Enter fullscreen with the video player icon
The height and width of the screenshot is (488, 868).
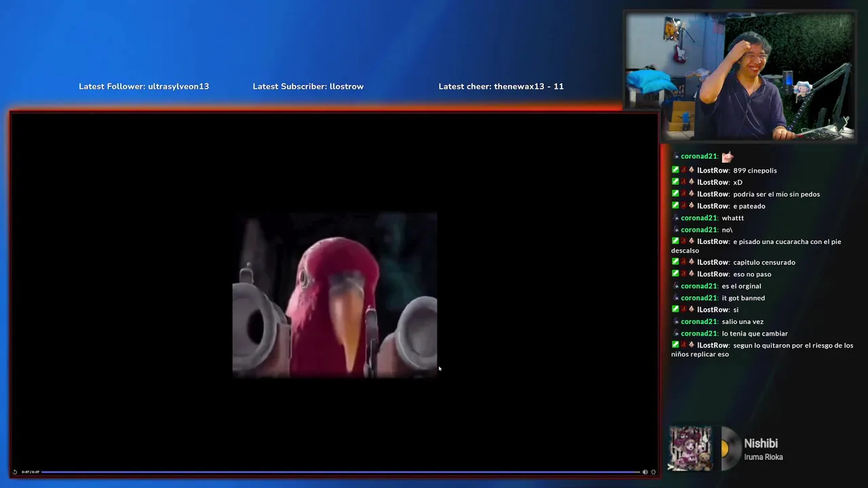coord(653,472)
